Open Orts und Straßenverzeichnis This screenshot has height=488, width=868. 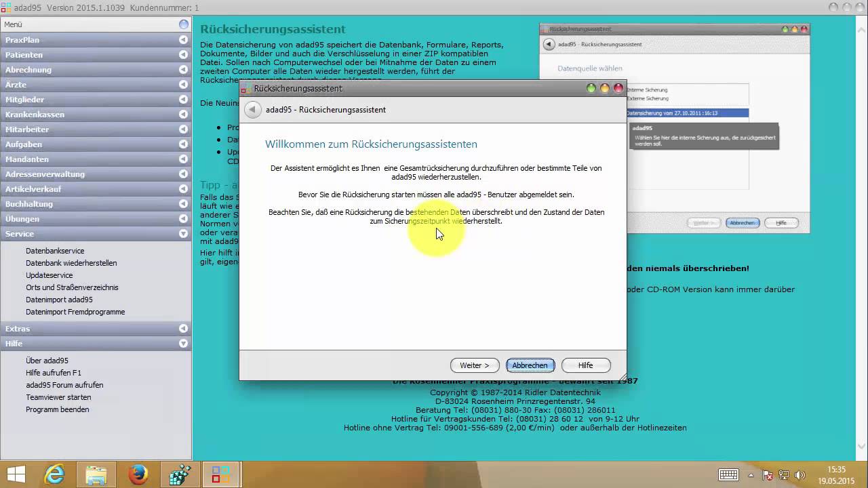[72, 287]
